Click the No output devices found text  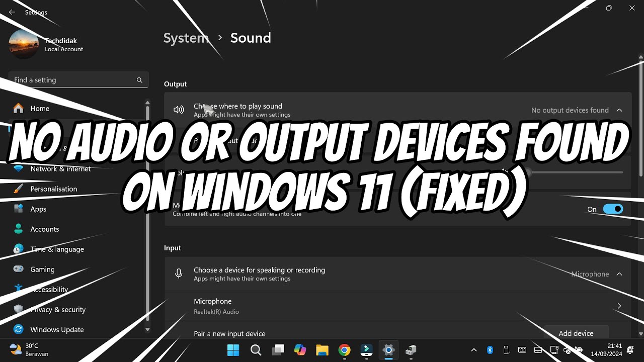(x=570, y=110)
